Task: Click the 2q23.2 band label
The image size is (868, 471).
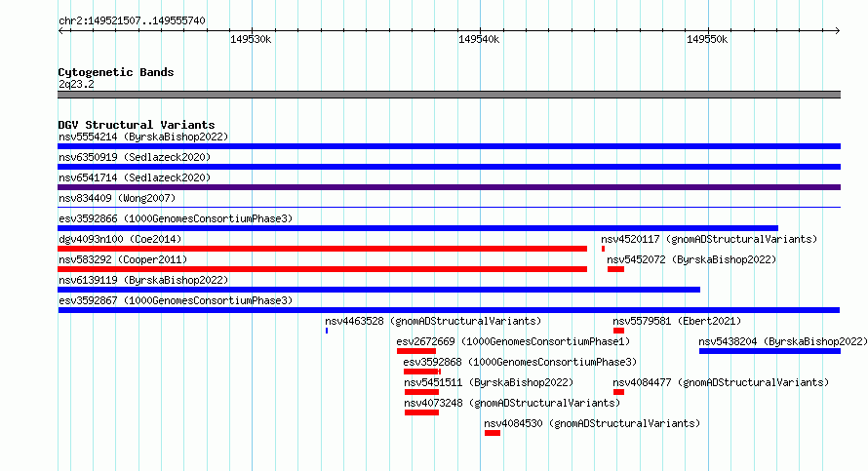Action: pyautogui.click(x=76, y=84)
